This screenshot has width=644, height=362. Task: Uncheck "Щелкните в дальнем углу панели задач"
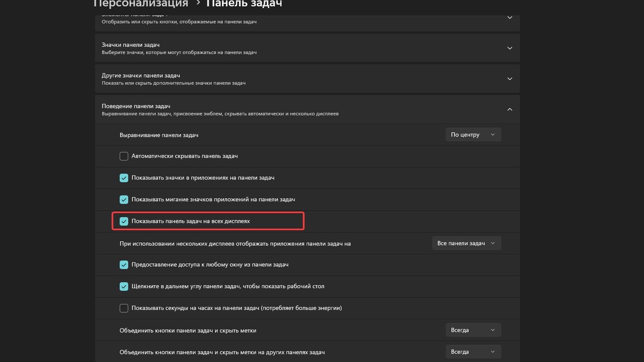(x=124, y=286)
